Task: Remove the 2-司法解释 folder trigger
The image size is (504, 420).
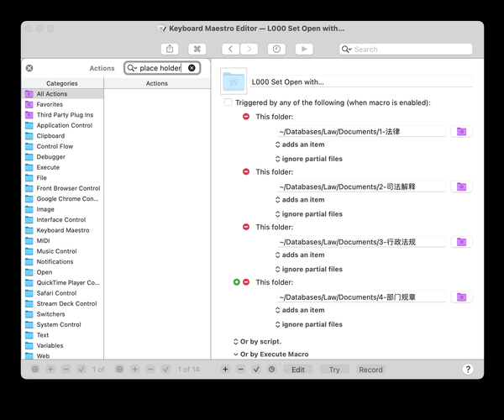Action: 246,171
